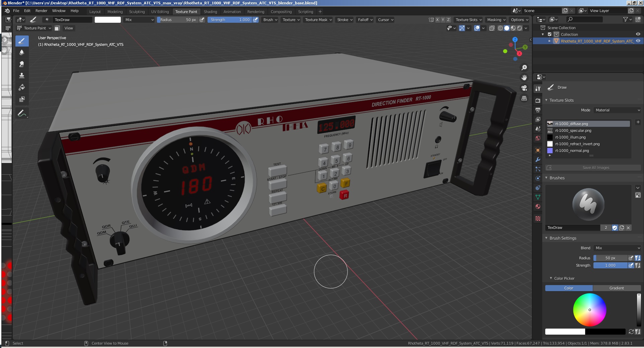644x348 pixels.
Task: Open the Texture properties checker tab
Action: (x=538, y=219)
